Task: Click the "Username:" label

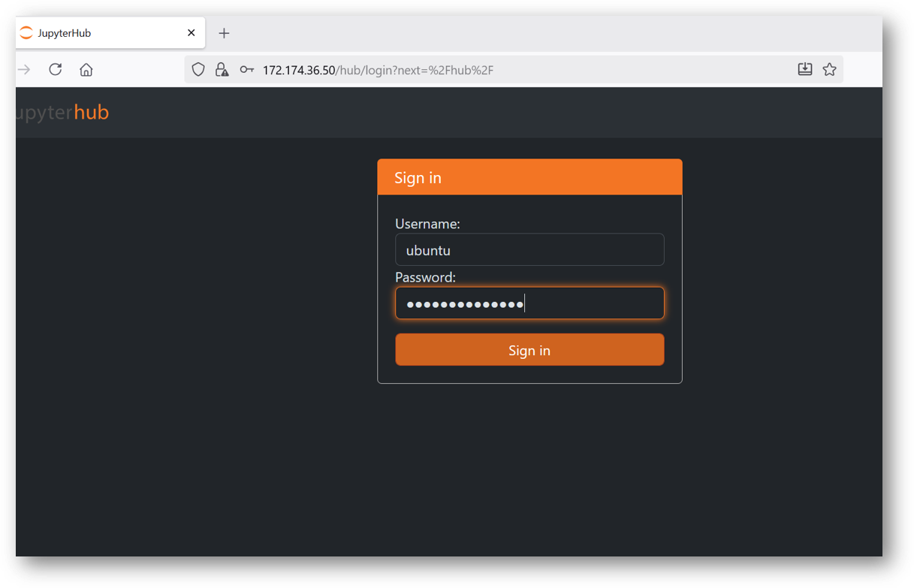Action: (x=427, y=224)
